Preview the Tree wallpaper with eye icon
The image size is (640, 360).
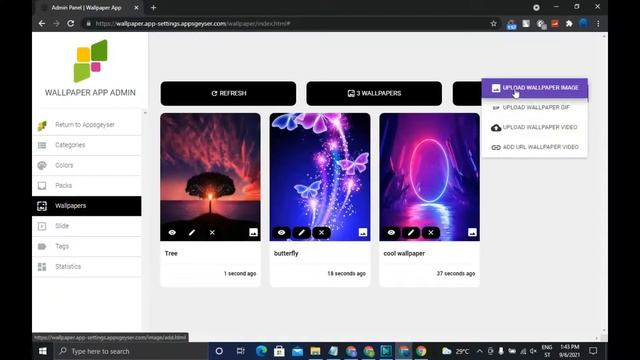point(172,233)
